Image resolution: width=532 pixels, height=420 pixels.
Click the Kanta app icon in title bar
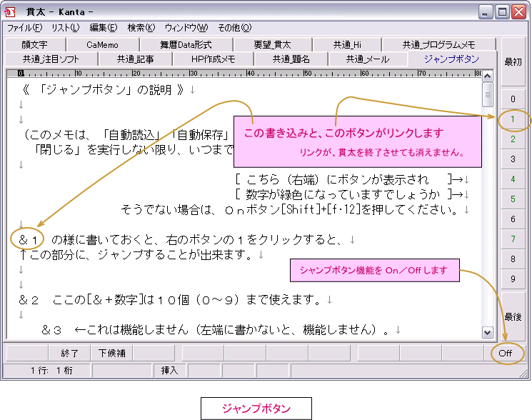[11, 11]
